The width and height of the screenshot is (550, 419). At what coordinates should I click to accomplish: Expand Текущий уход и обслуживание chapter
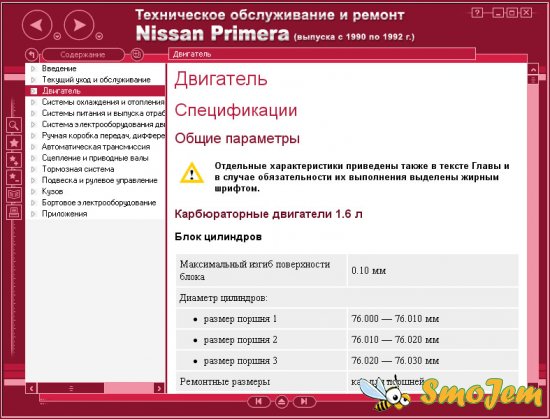33,80
